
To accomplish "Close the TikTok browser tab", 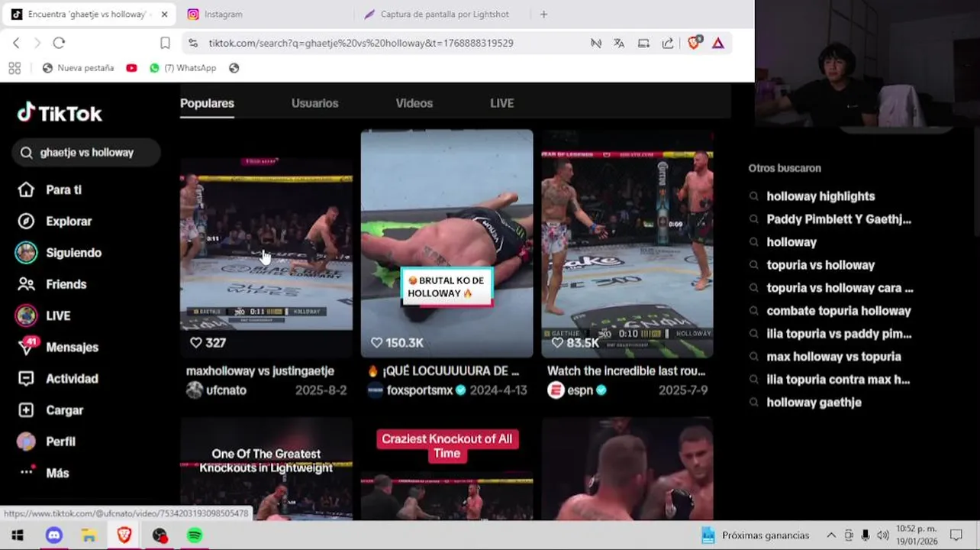I will (x=164, y=14).
